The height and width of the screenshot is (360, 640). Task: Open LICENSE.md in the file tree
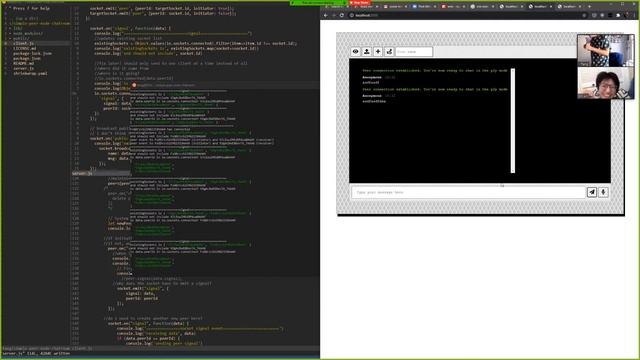coord(24,48)
